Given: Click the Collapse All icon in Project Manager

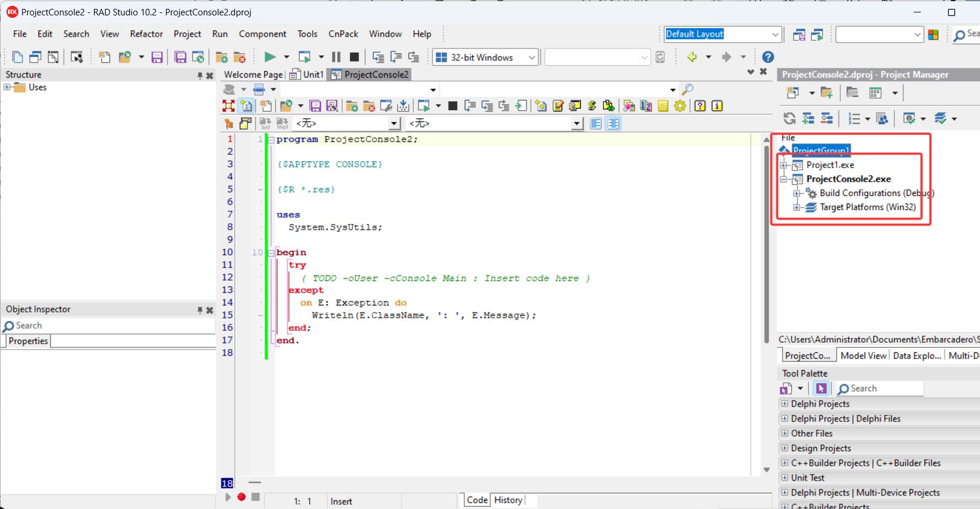Looking at the screenshot, I should 827,118.
